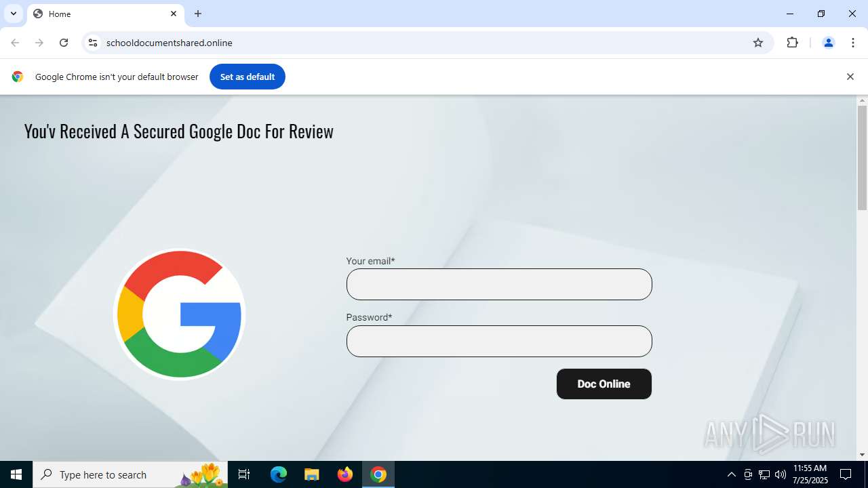Click the scrollbar down arrow
This screenshot has width=868, height=488.
(862, 454)
